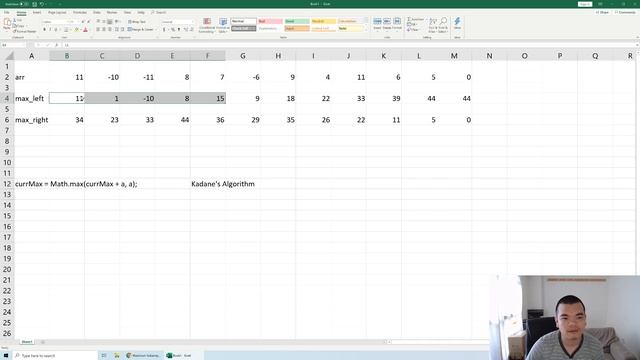Image resolution: width=640 pixels, height=360 pixels.
Task: Click Merge & Center
Action: tap(140, 29)
